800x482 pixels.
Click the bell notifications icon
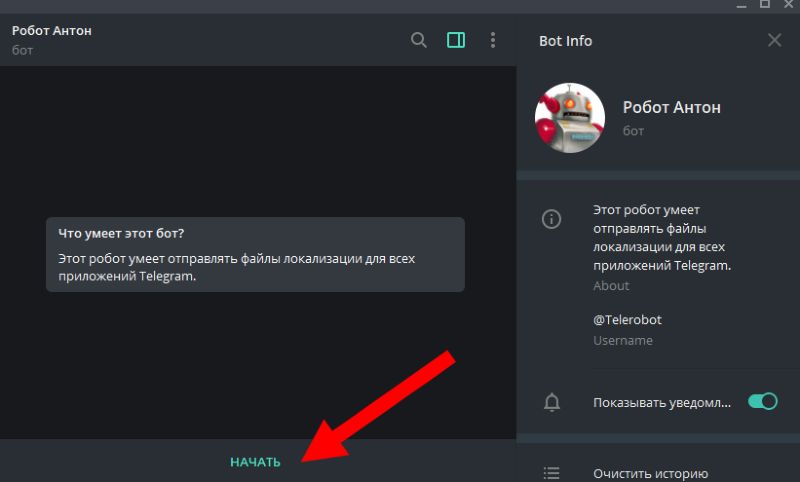(552, 402)
